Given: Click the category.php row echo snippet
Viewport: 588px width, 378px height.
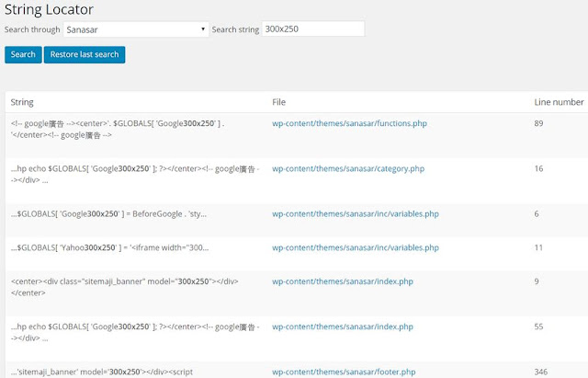Looking at the screenshot, I should click(135, 174).
